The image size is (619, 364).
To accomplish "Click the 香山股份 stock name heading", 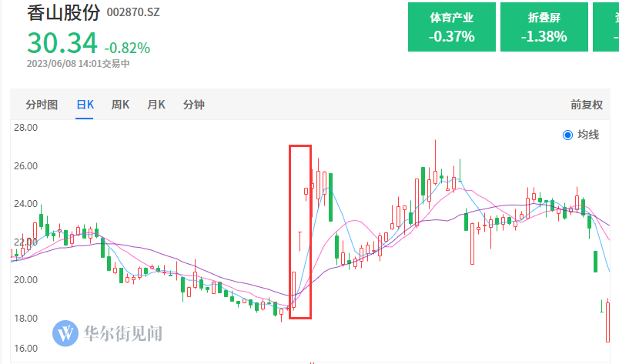I will [x=63, y=12].
